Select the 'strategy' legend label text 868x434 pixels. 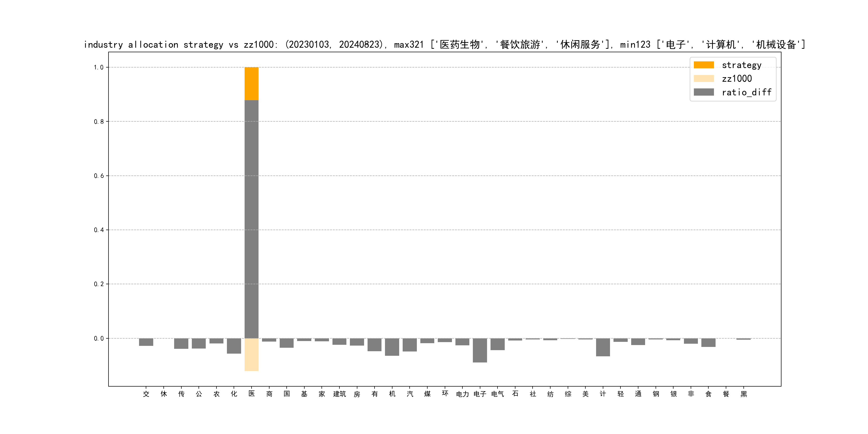[x=741, y=65]
